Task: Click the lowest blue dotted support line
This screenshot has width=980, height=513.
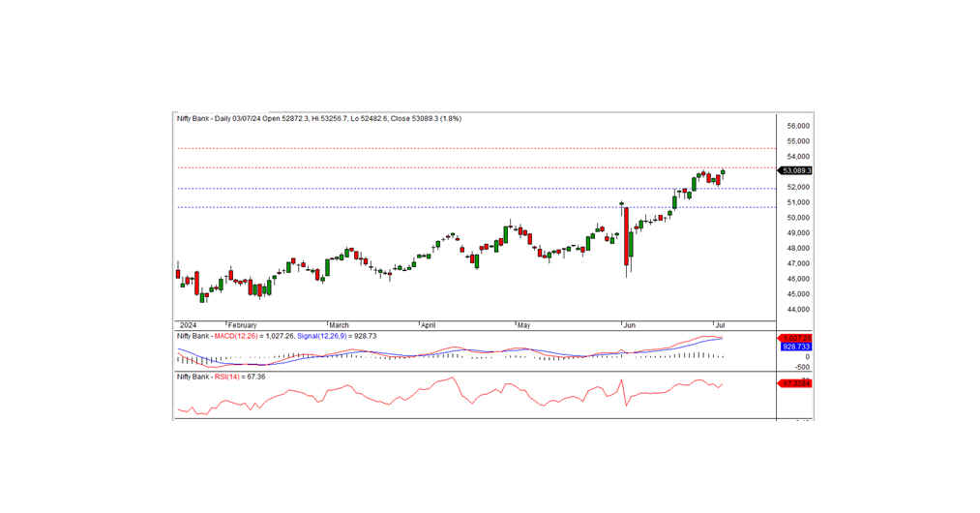Action: (476, 207)
